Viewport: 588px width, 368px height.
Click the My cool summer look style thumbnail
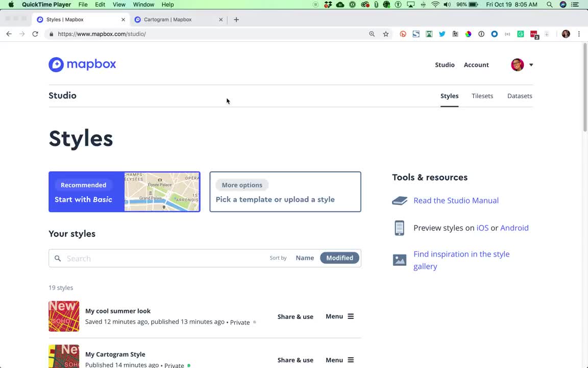tap(64, 316)
